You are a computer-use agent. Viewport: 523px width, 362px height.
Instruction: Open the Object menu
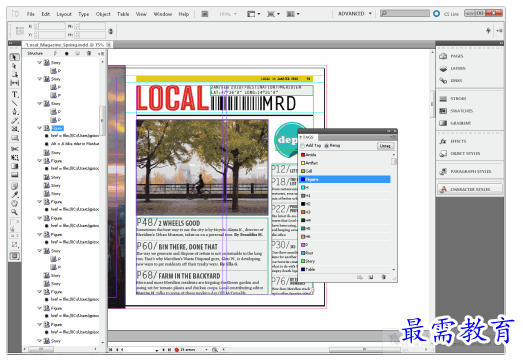coord(103,14)
